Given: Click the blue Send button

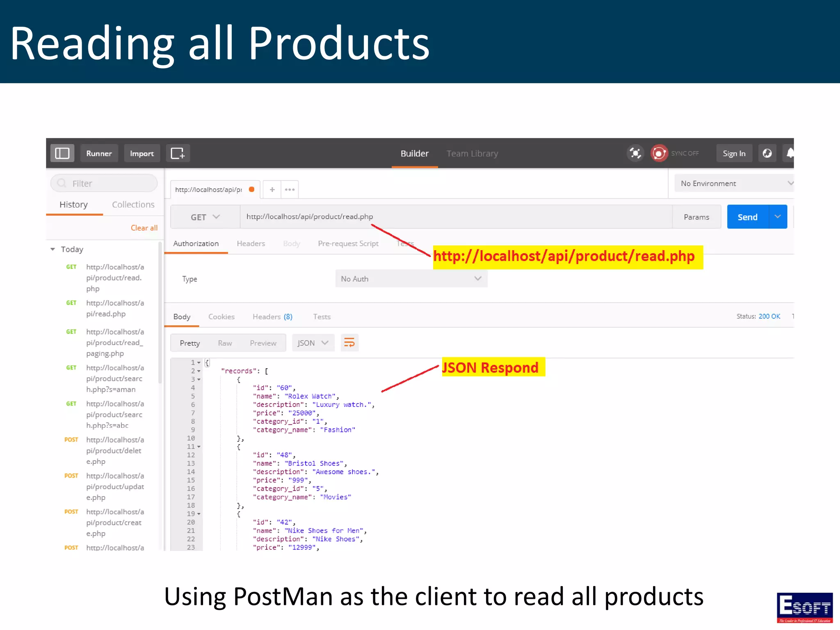Looking at the screenshot, I should [x=748, y=217].
